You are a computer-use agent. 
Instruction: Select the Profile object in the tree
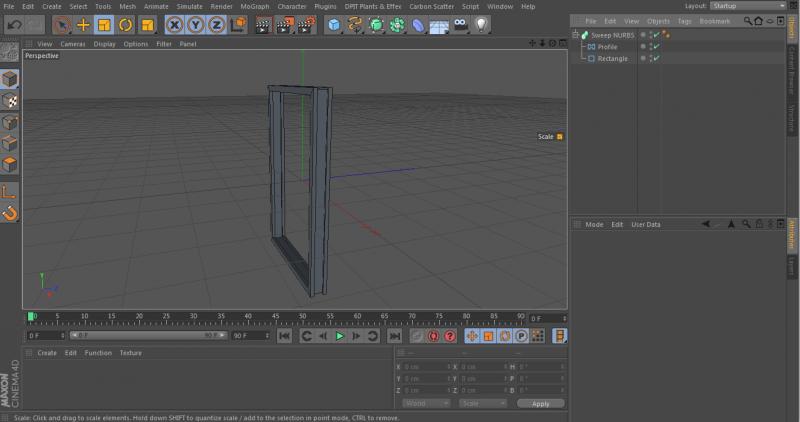click(x=607, y=46)
